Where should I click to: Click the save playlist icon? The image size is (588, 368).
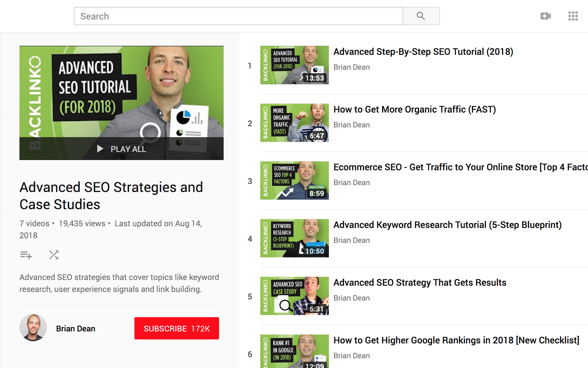click(26, 255)
